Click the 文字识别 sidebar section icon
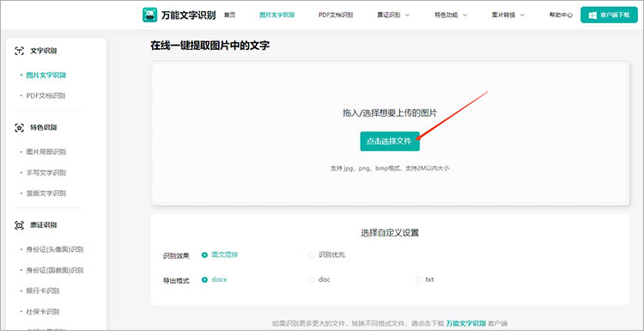 [x=19, y=51]
